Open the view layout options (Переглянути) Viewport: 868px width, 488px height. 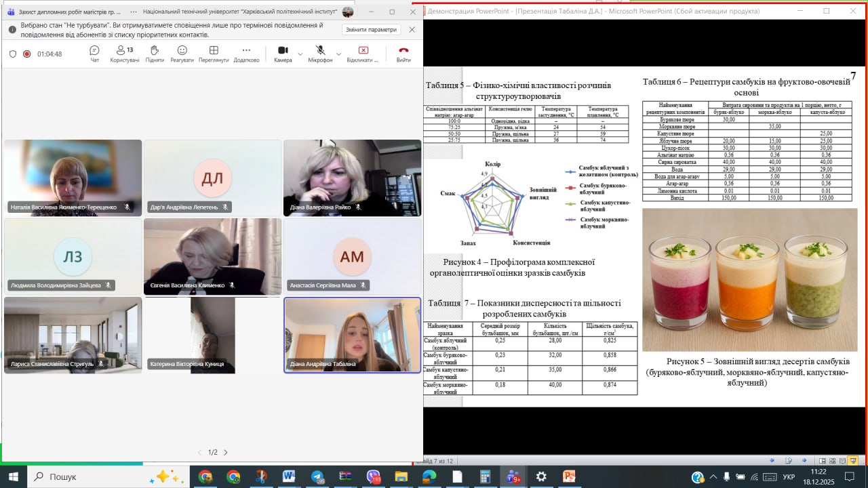tap(214, 54)
